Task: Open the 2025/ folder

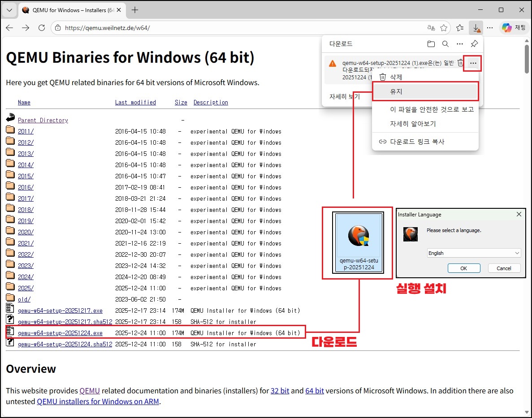Action: click(26, 288)
